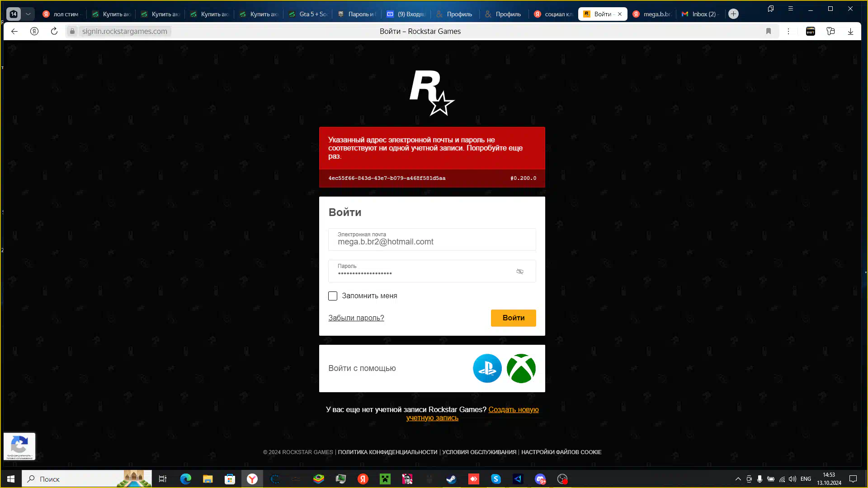Image resolution: width=868 pixels, height=488 pixels.
Task: Click the Rockstar Games logo
Action: (x=432, y=93)
